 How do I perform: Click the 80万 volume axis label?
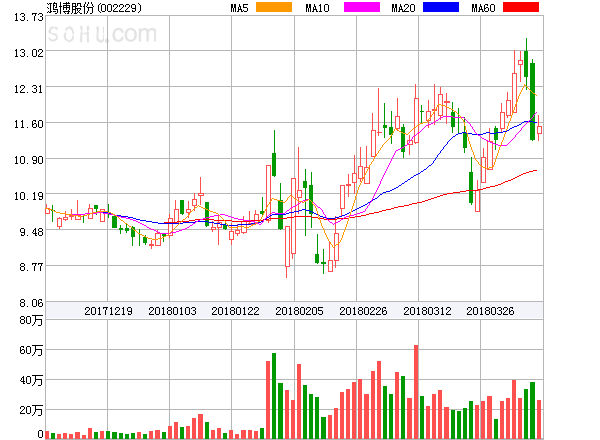click(31, 320)
